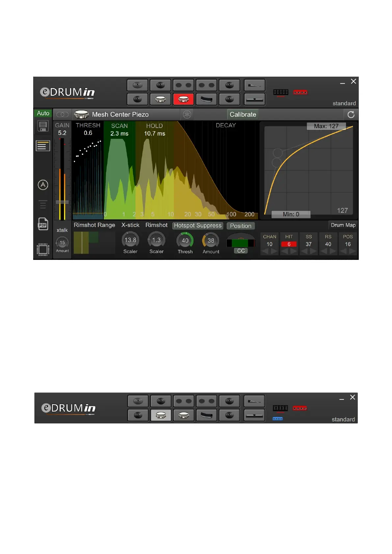
Task: Click the red HIT note value 6
Action: pos(289,244)
